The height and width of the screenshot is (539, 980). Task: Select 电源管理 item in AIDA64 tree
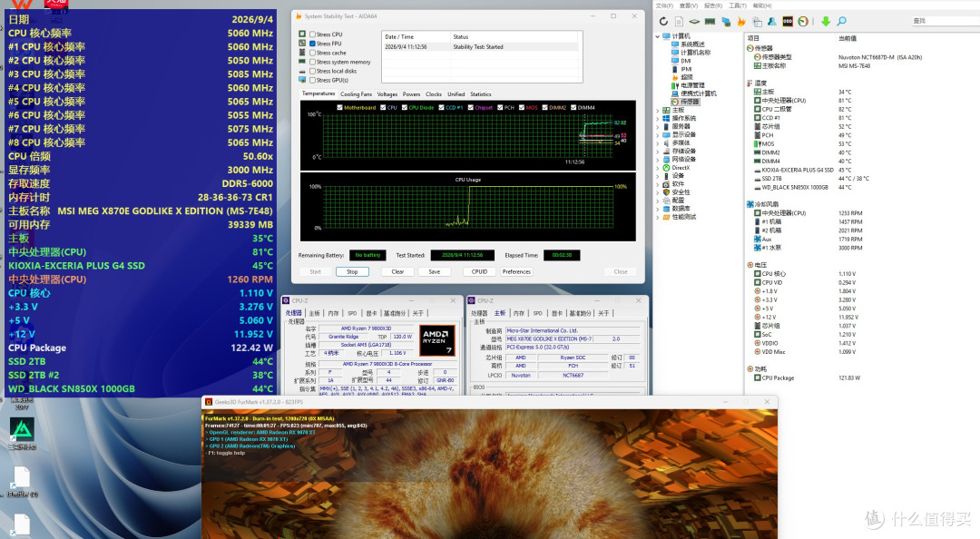[x=692, y=85]
